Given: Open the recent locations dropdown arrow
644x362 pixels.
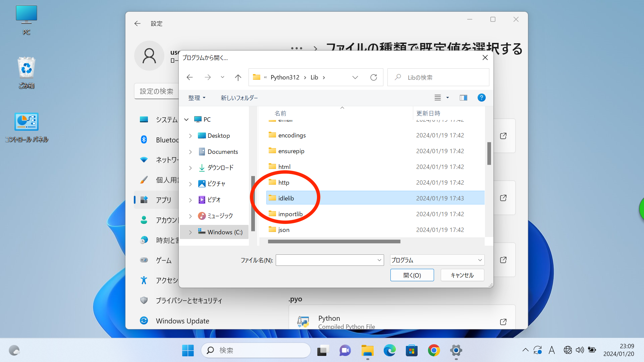Looking at the screenshot, I should click(222, 77).
